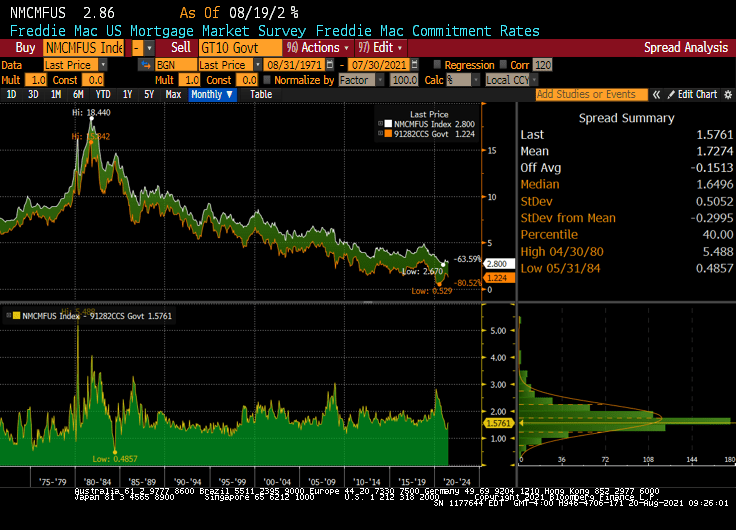736x530 pixels.
Task: Click the minus operator dropdown arrow
Action: click(x=150, y=47)
